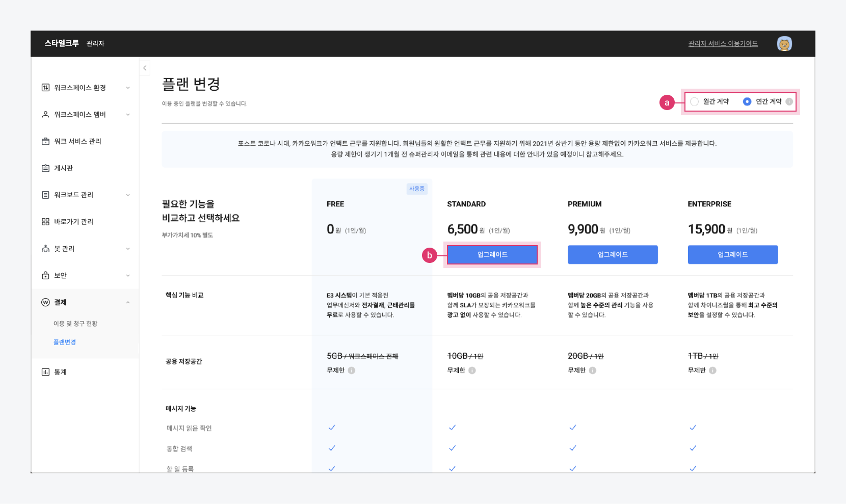The image size is (846, 504).
Task: Open 이용 및 청구 현황 submenu
Action: coord(75,324)
